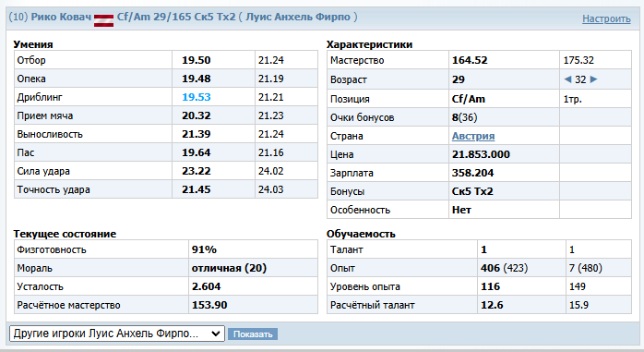Select the Цена value 21.853.000
644x352 pixels.
481,154
